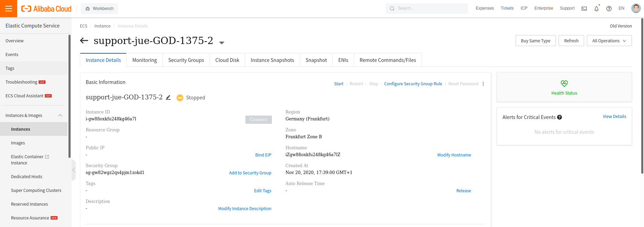The image size is (644, 227).
Task: Show help tooltip for critical events alerts
Action: 560,117
